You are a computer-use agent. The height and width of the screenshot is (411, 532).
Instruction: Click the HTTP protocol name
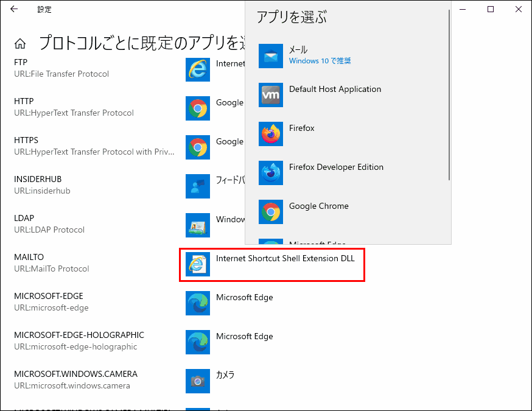click(24, 101)
